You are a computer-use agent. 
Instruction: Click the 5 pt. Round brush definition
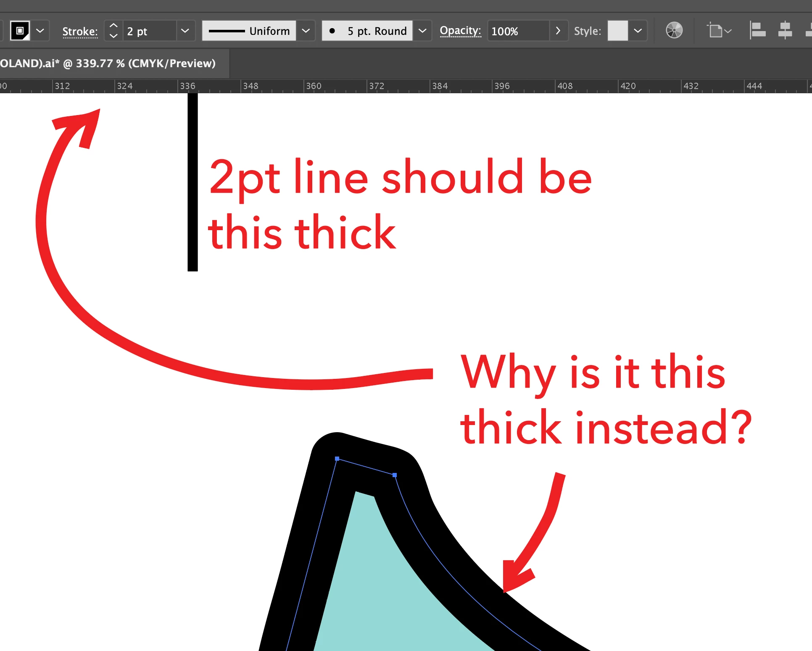click(x=367, y=31)
